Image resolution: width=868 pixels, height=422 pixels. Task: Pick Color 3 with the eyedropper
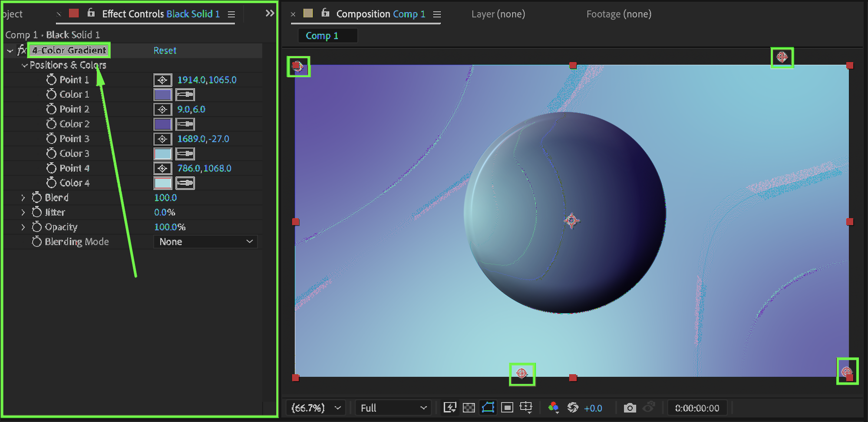(185, 154)
